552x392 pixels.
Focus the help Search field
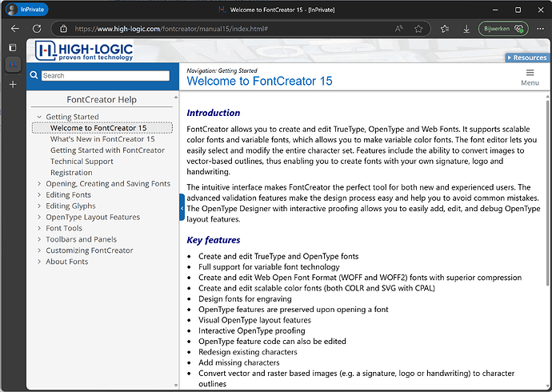pyautogui.click(x=106, y=76)
